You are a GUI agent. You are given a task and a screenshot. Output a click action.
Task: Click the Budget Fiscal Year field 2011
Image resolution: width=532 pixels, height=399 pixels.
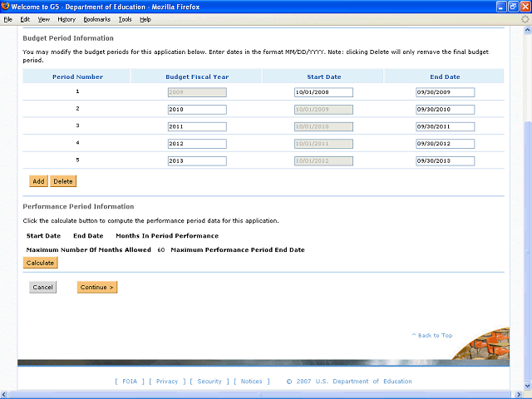click(197, 127)
